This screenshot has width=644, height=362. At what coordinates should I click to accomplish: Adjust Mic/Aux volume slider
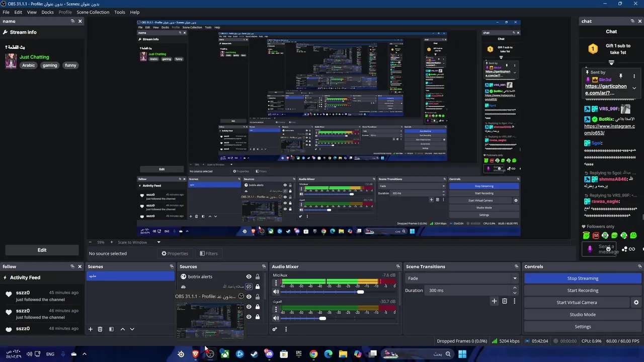pos(360,292)
